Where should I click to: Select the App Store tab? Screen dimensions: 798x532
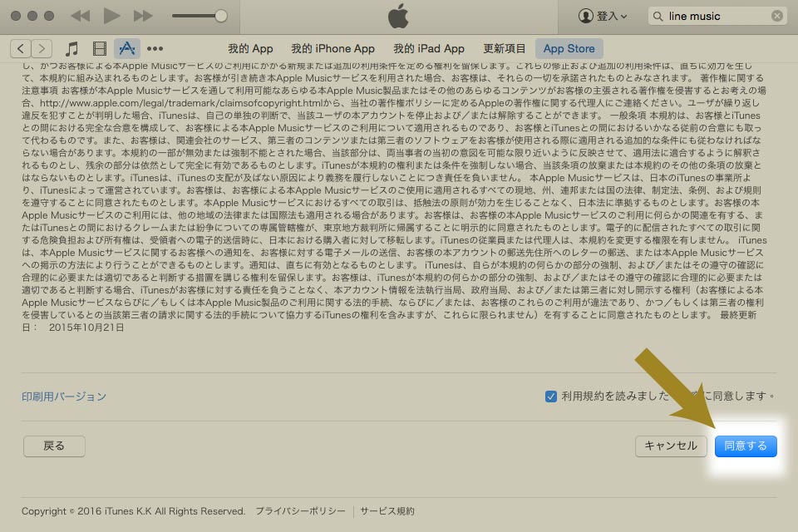click(x=569, y=49)
